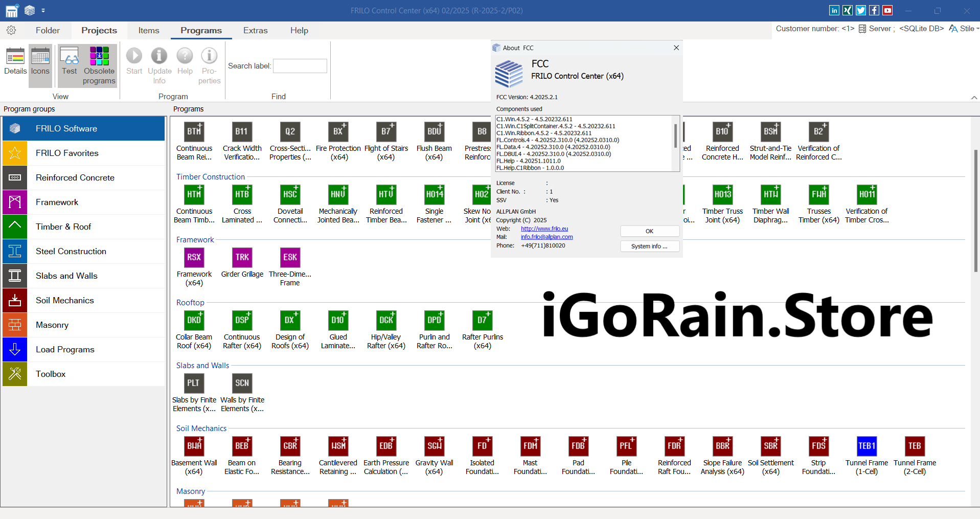
Task: Open the Crack Width Verification B11 program
Action: coord(242,132)
